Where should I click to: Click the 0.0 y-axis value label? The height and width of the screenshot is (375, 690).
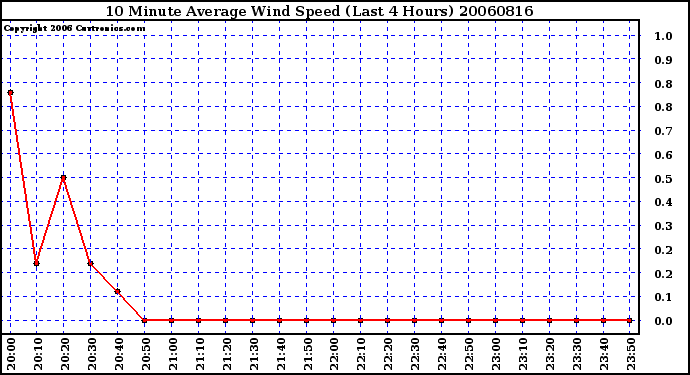click(x=663, y=321)
